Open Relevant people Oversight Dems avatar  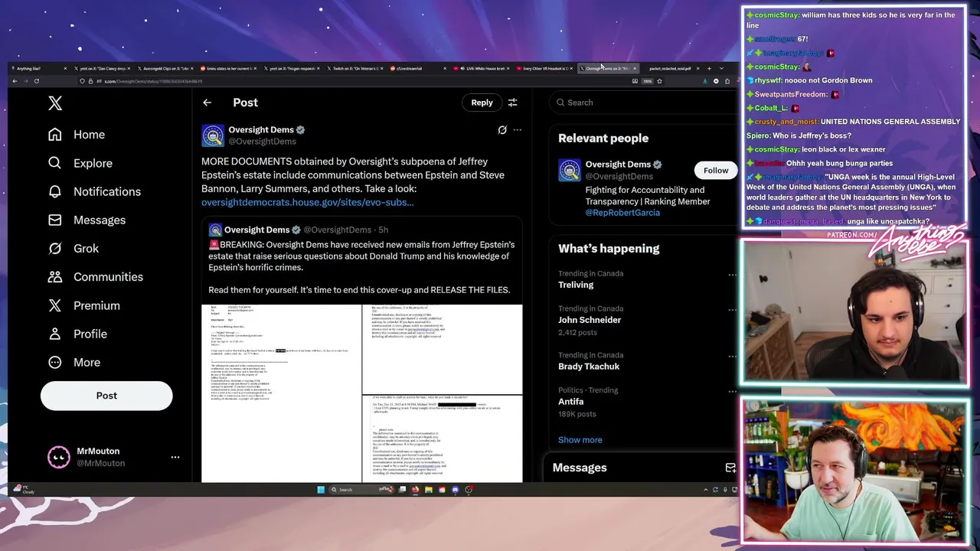coord(570,170)
